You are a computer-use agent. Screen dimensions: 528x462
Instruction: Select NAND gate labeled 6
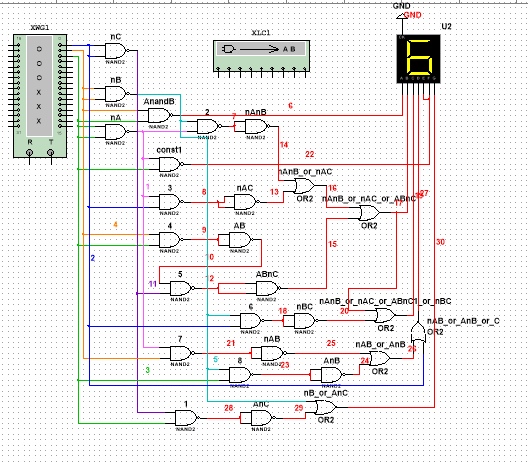(x=251, y=321)
